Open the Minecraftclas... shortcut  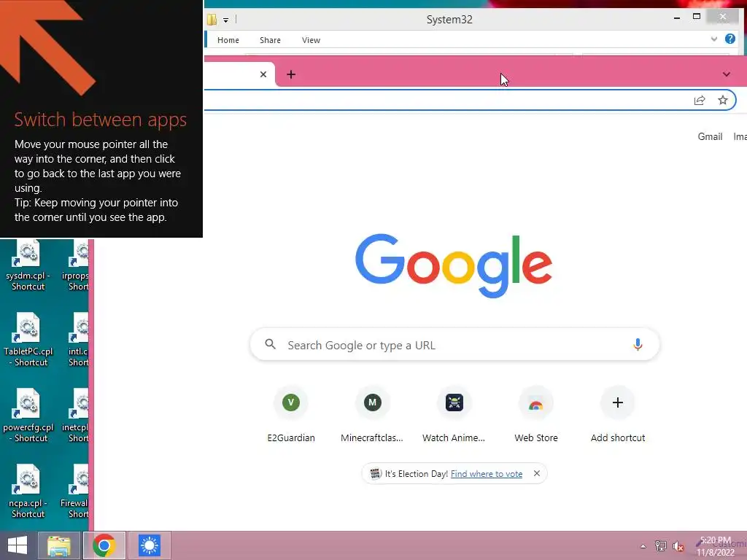pyautogui.click(x=372, y=414)
